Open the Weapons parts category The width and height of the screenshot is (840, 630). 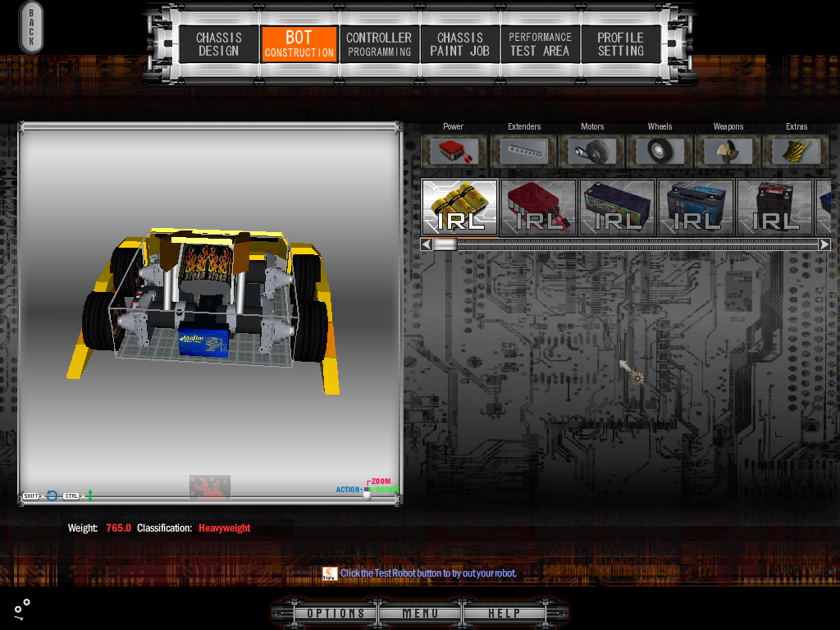(728, 152)
